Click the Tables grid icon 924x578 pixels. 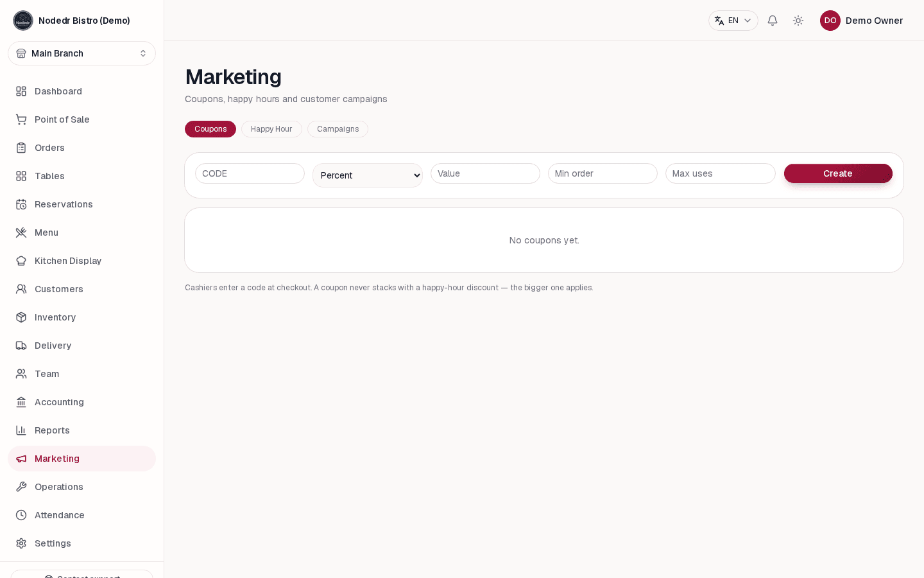coord(21,176)
